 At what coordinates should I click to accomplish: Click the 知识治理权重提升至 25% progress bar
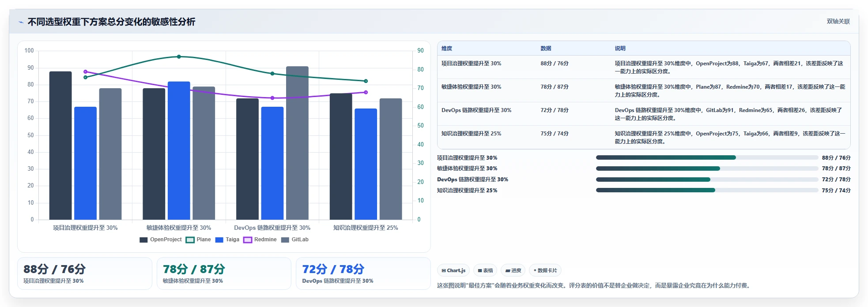(707, 190)
